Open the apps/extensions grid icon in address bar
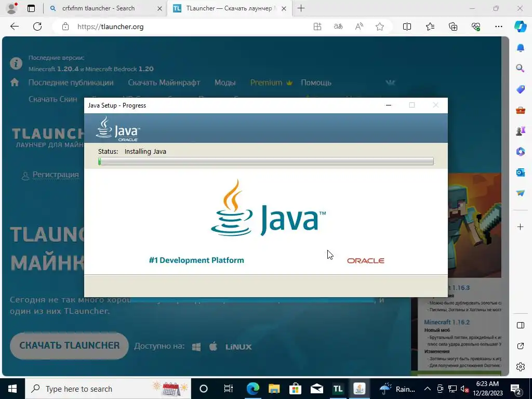The width and height of the screenshot is (532, 399). point(317,26)
